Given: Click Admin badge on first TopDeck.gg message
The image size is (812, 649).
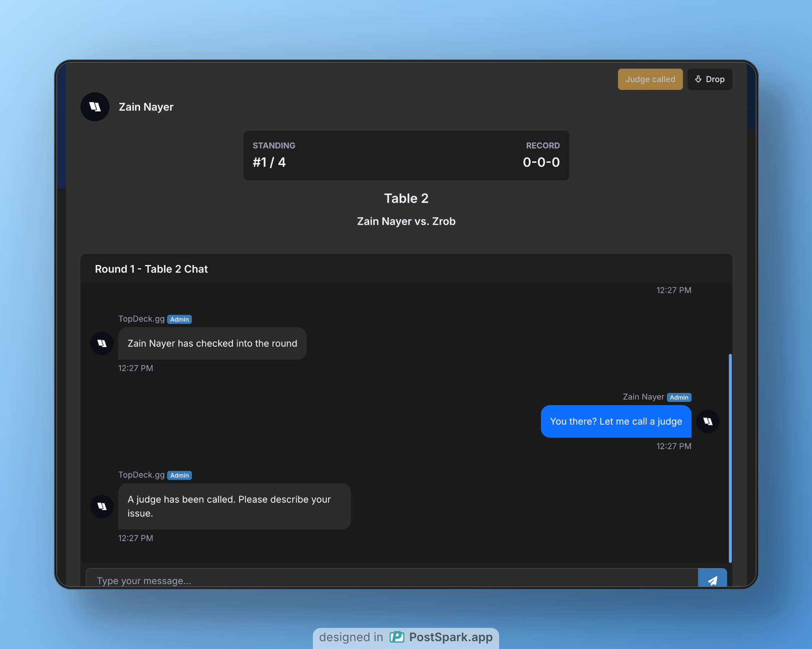Looking at the screenshot, I should click(x=180, y=319).
